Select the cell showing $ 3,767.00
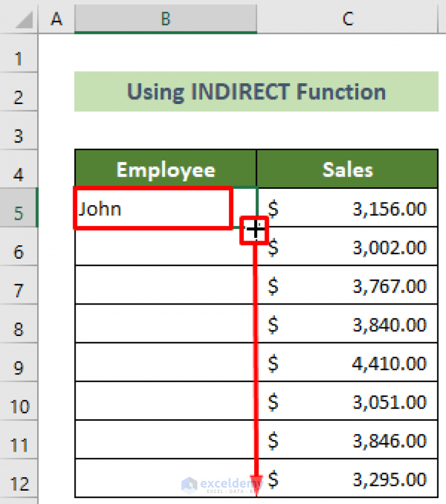446x504 pixels. click(x=349, y=285)
